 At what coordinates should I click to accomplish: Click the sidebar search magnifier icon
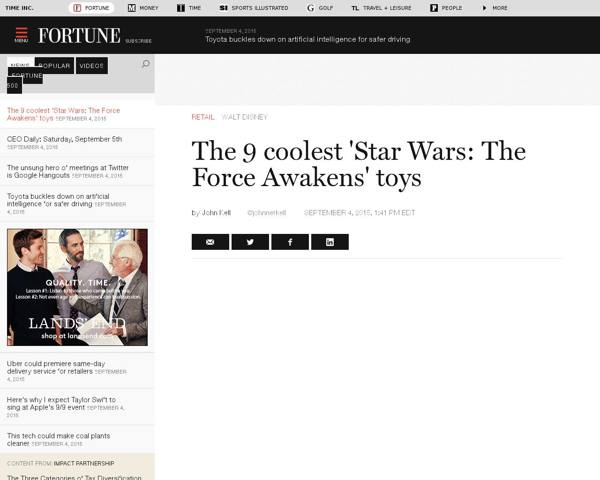tap(145, 64)
